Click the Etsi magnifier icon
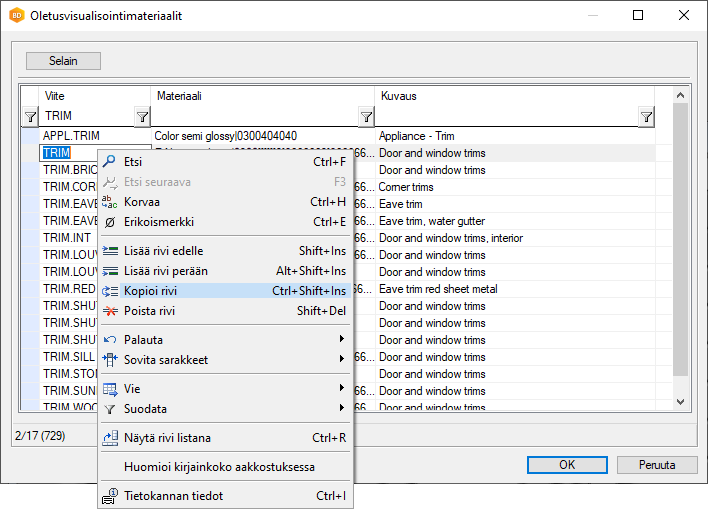 coord(111,162)
